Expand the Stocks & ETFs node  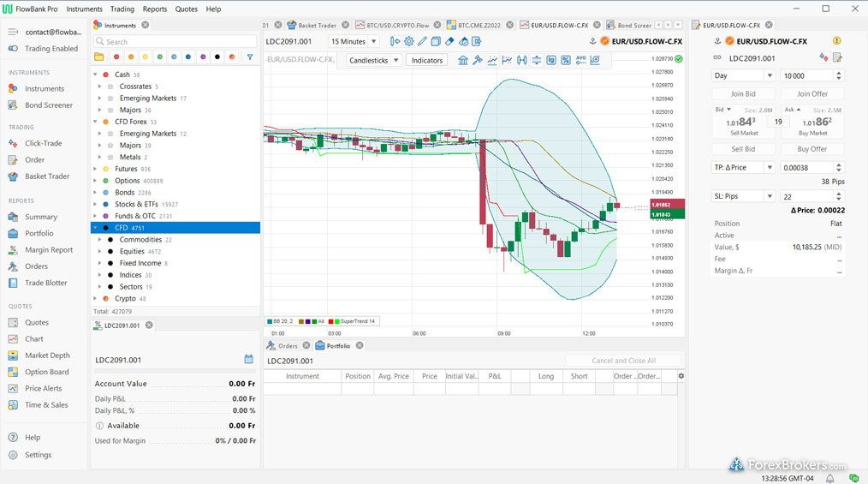point(95,205)
